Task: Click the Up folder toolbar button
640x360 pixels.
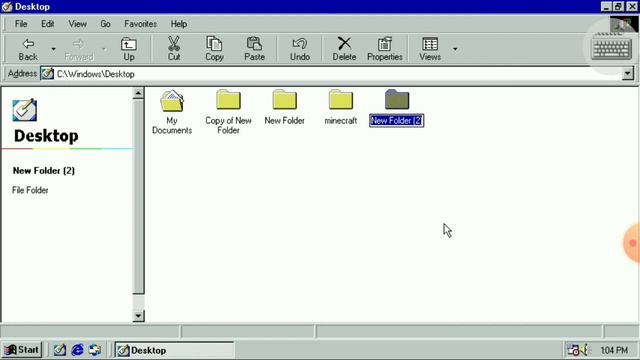Action: click(129, 49)
